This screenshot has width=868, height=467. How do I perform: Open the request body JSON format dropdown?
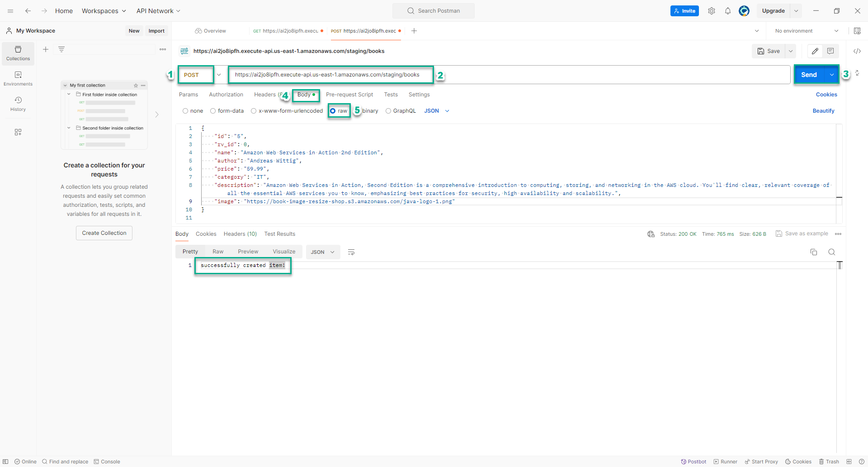tap(437, 111)
